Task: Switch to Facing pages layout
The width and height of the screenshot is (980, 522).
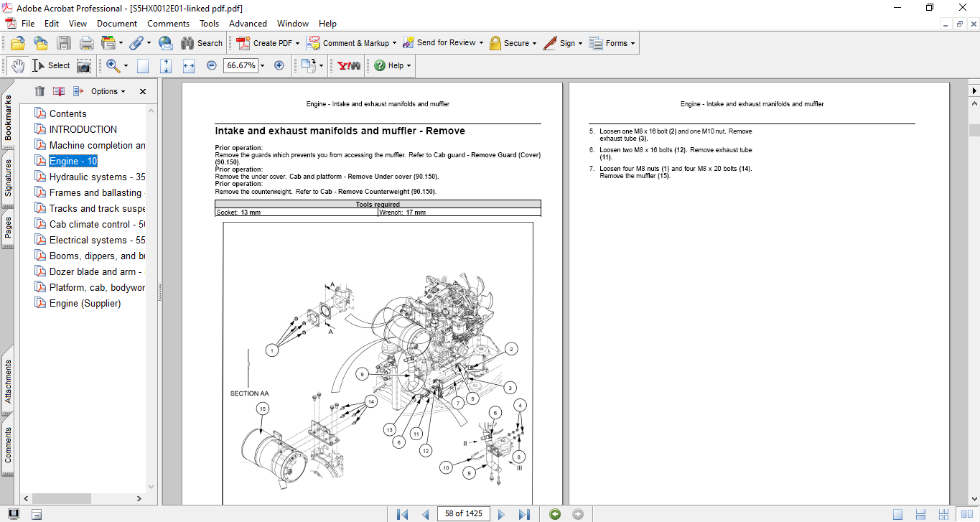Action: click(x=967, y=514)
